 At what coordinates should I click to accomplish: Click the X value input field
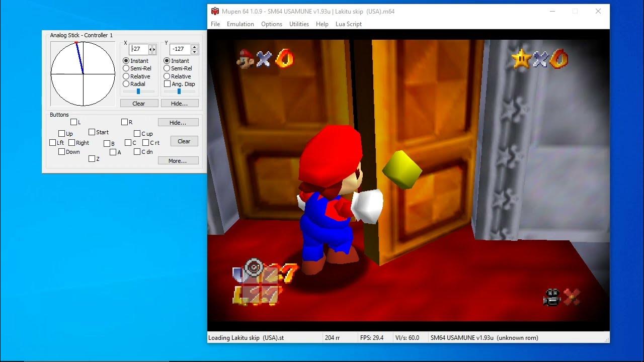point(139,49)
